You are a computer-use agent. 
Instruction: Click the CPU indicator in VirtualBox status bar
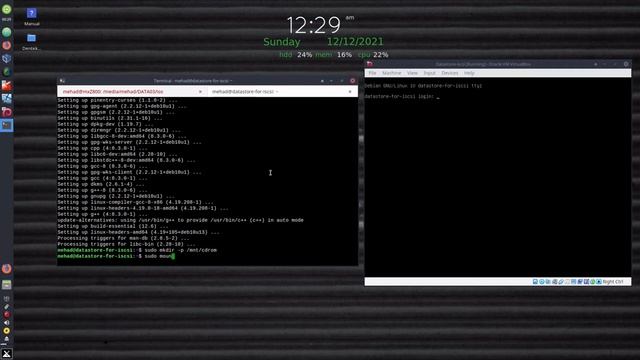click(x=586, y=282)
